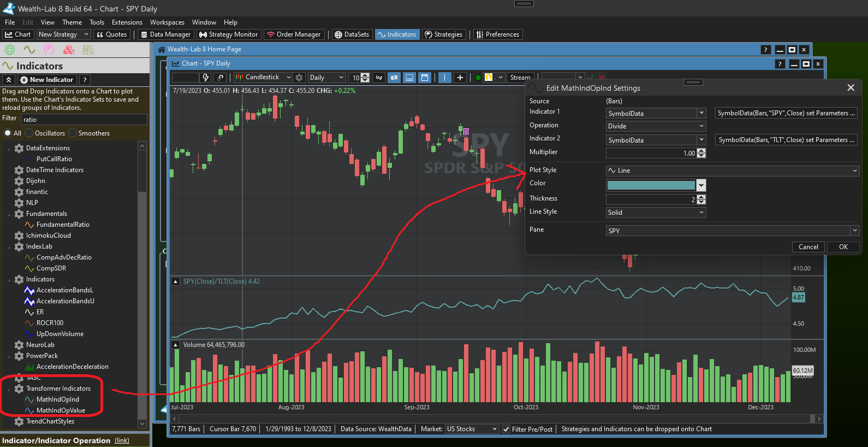
Task: Open chart style settings gear icon
Action: pos(299,78)
